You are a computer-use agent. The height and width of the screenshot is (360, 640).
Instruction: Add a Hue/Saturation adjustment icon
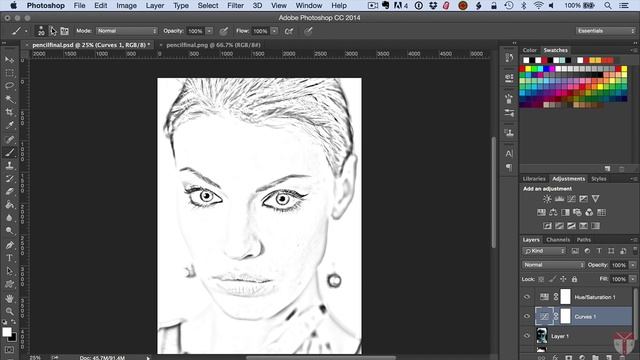(541, 212)
